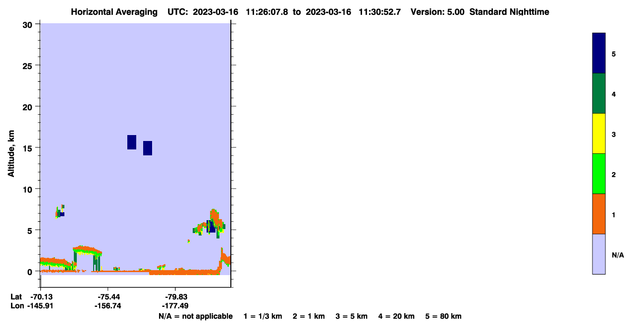Click the bright green colorbar segment labeled 2

pyautogui.click(x=599, y=174)
